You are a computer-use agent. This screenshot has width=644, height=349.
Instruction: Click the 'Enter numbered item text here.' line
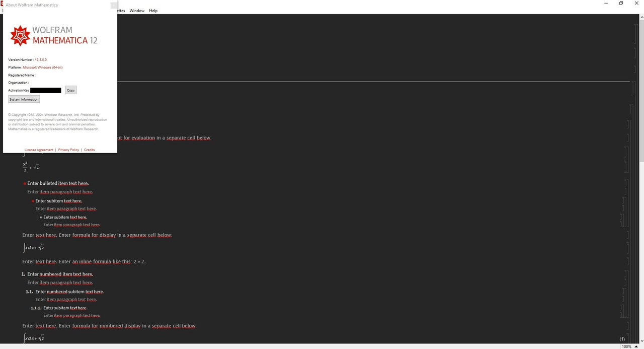point(60,274)
